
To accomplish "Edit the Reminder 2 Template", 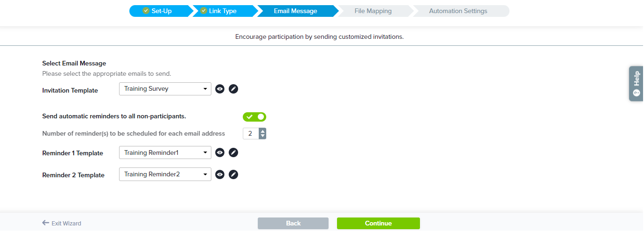I will (233, 174).
